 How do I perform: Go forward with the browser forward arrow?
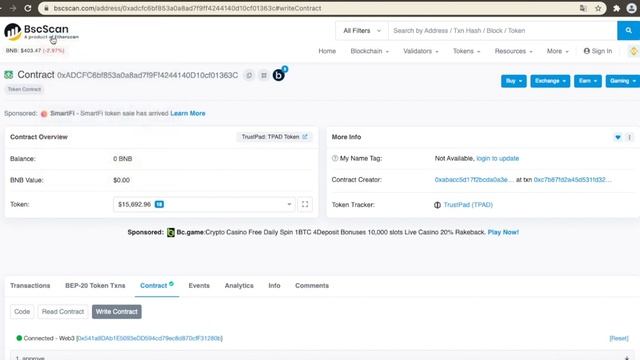coord(13,8)
